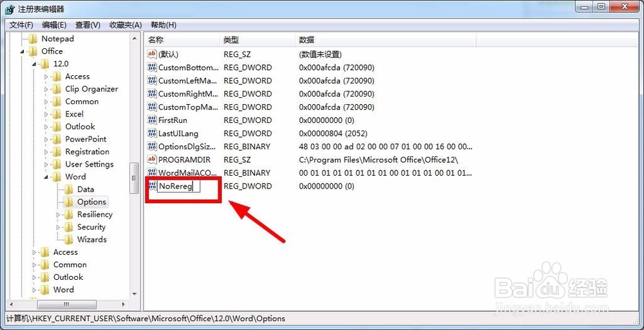Click the CustomLeftMa DWORD value icon
The height and width of the screenshot is (330, 644).
click(x=152, y=80)
